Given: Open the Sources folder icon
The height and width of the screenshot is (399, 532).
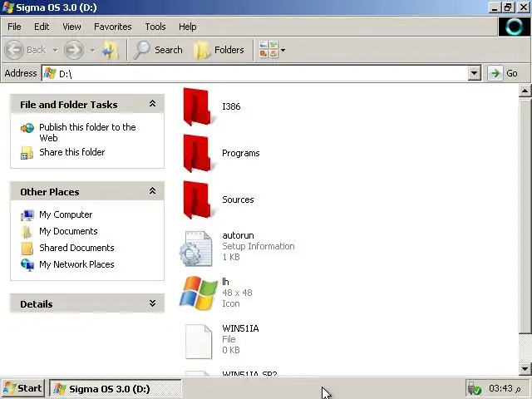Looking at the screenshot, I should click(x=197, y=199).
